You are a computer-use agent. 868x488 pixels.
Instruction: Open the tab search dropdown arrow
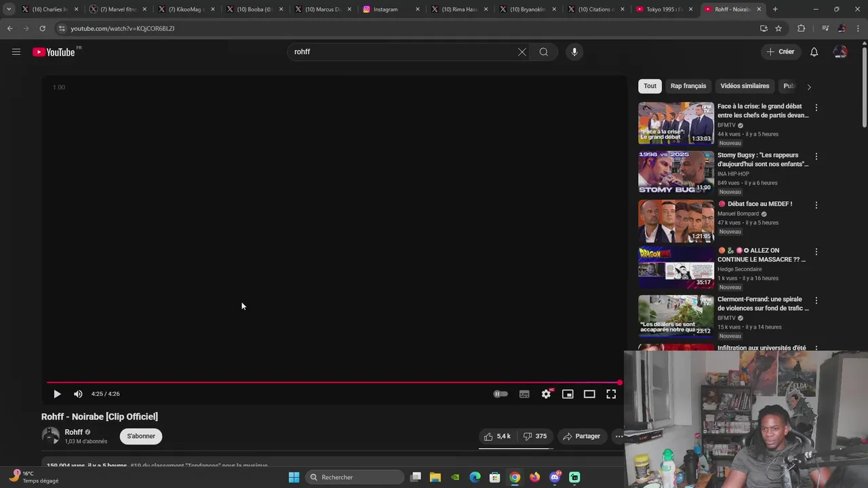coord(8,9)
